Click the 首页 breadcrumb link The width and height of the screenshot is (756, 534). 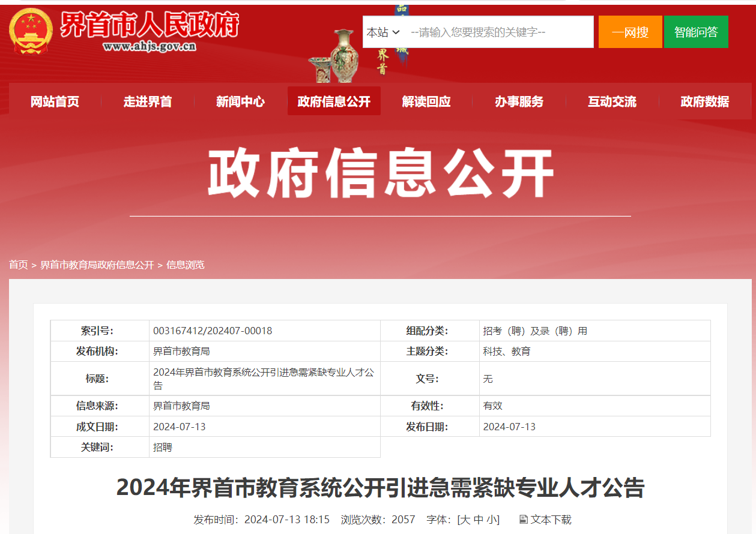pyautogui.click(x=19, y=265)
